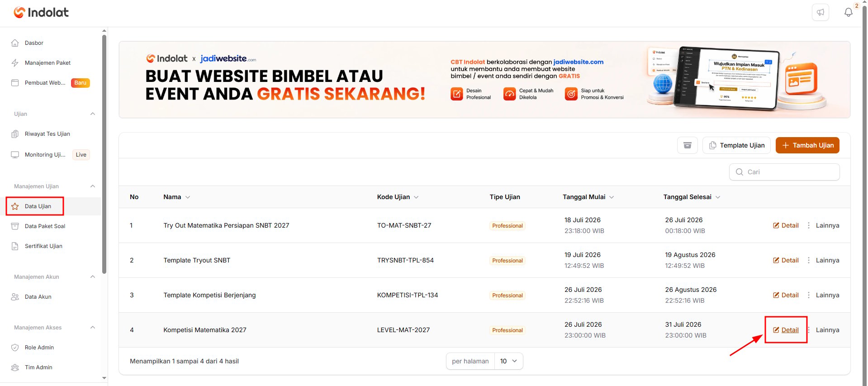Image resolution: width=868 pixels, height=386 pixels.
Task: Collapse the Ujian sidebar section
Action: (93, 114)
